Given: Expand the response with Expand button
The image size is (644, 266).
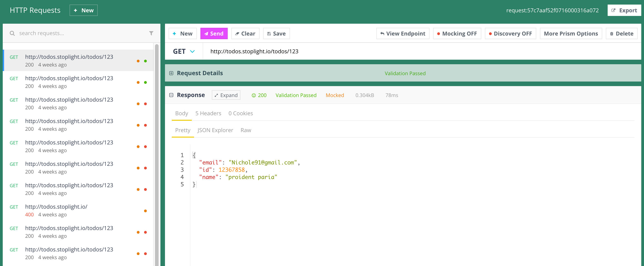Looking at the screenshot, I should [x=226, y=95].
